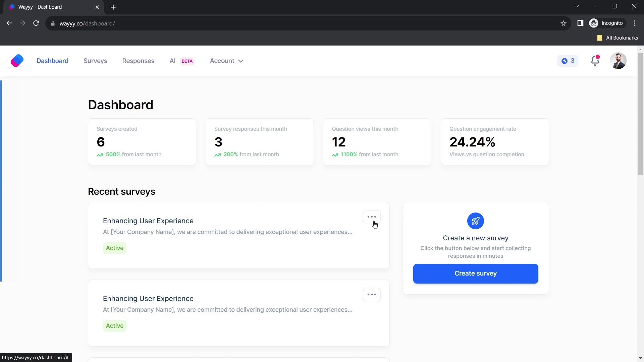Screen dimensions: 644x362
Task: Click the rocket icon for new survey
Action: tap(476, 221)
